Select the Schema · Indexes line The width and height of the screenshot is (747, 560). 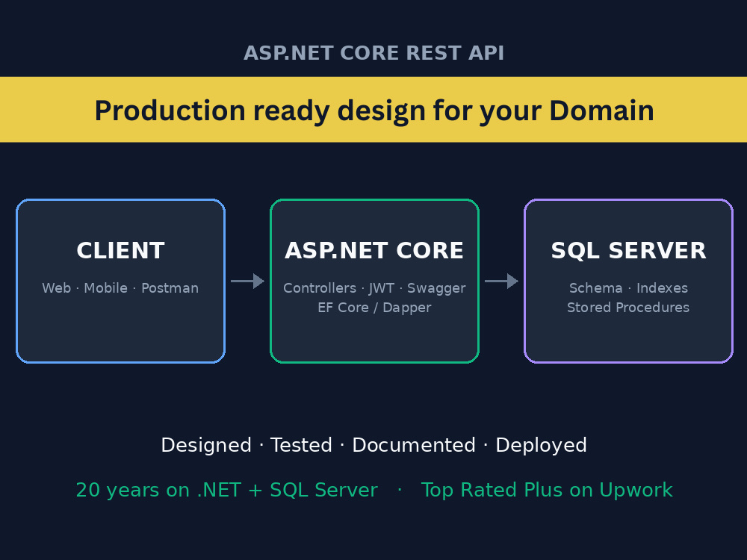[x=628, y=288]
